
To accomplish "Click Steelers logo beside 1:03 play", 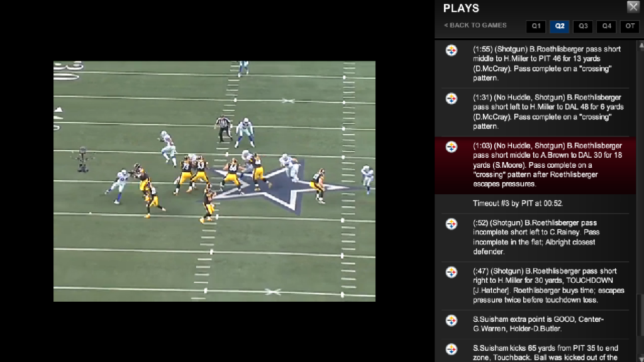I will click(x=452, y=147).
